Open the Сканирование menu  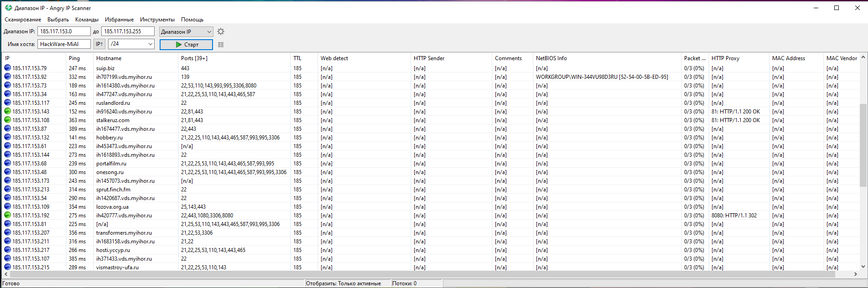[x=23, y=20]
